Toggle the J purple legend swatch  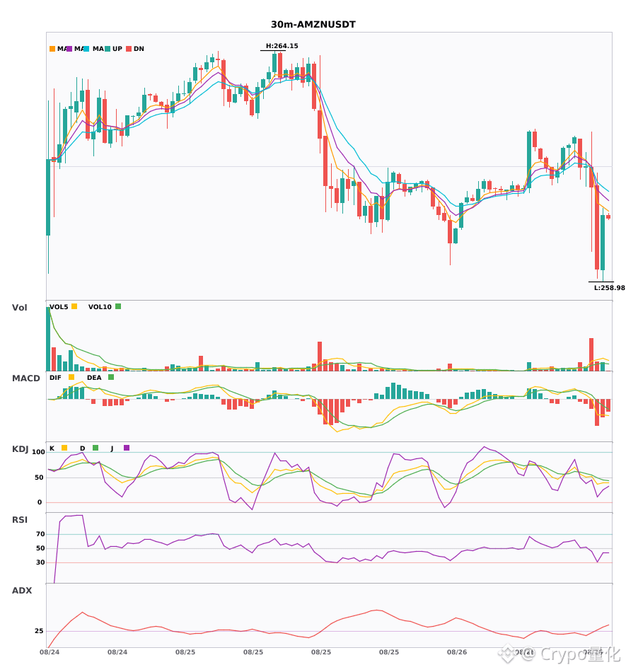click(127, 448)
